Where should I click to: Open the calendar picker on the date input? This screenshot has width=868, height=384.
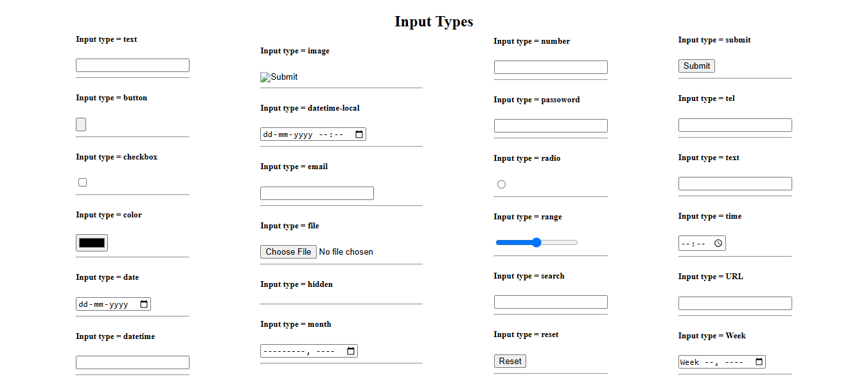tap(145, 304)
